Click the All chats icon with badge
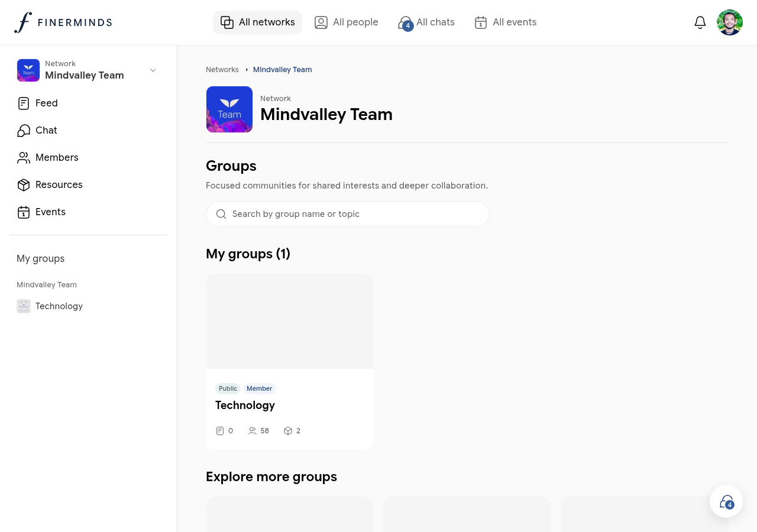The width and height of the screenshot is (757, 532). pyautogui.click(x=405, y=23)
